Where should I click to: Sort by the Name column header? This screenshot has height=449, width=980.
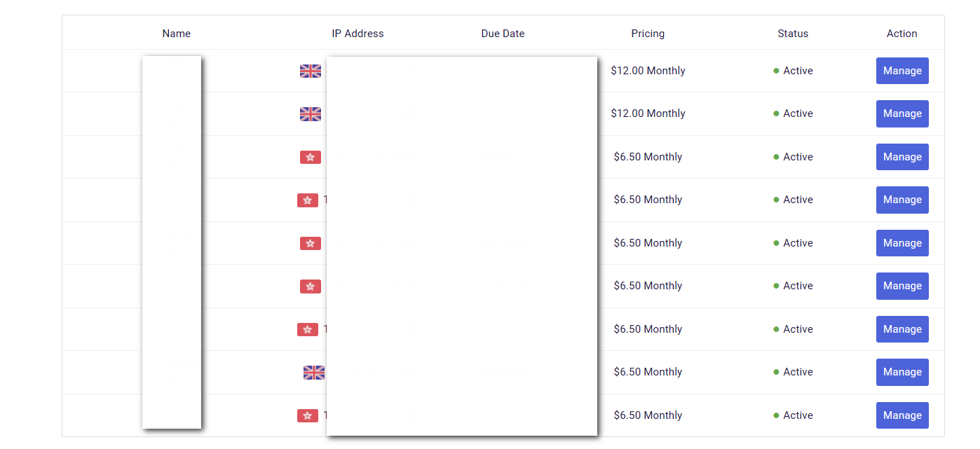point(176,34)
